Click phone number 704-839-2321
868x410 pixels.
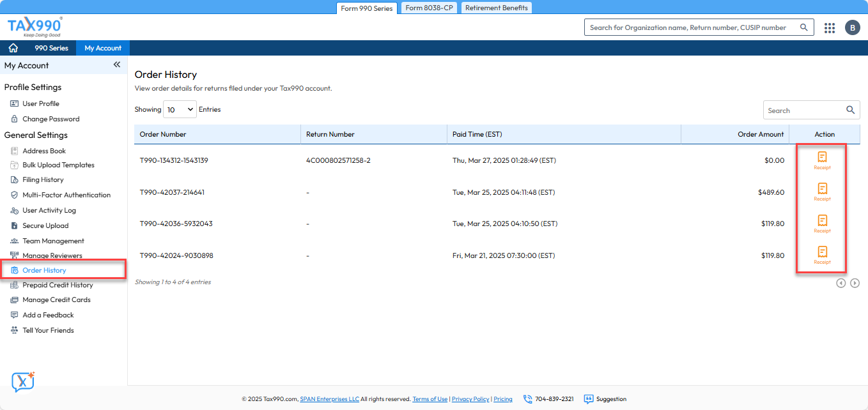pyautogui.click(x=554, y=399)
